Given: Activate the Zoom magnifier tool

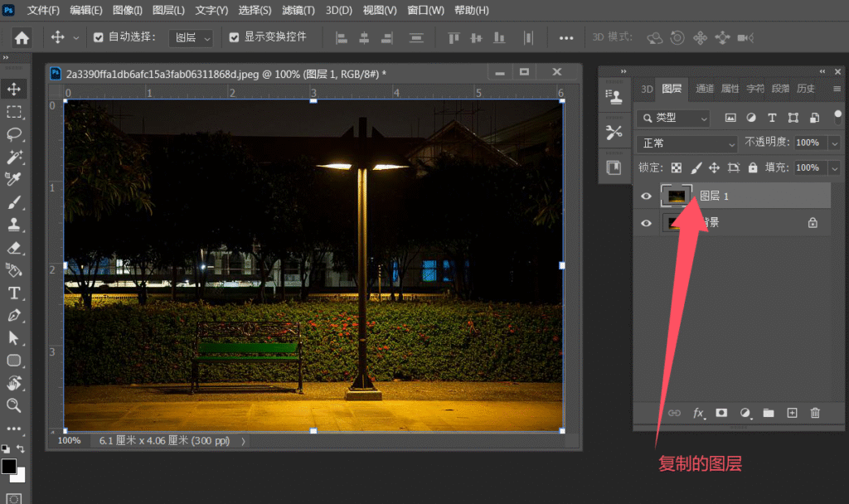Looking at the screenshot, I should tap(14, 405).
